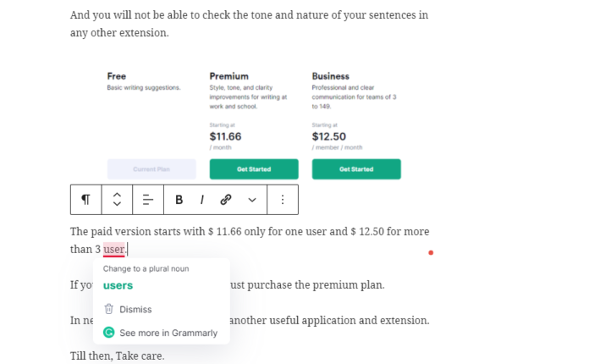Click the paragraph block type icon

(x=85, y=200)
